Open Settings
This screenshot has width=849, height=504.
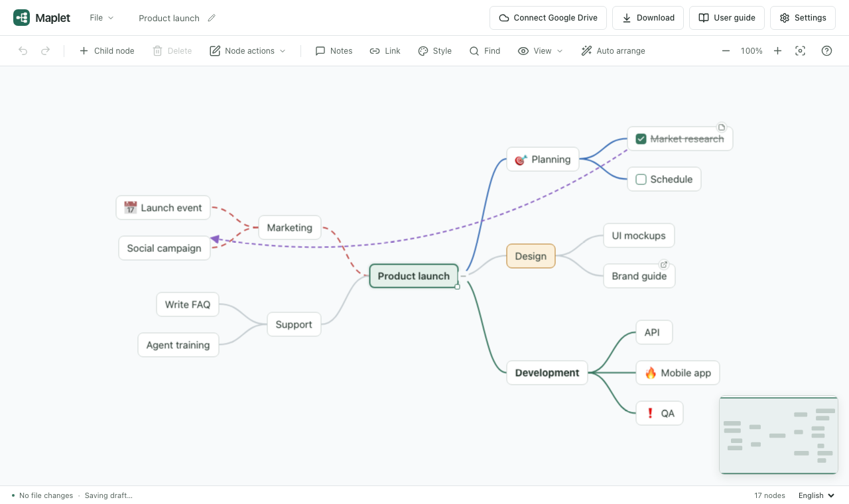803,18
